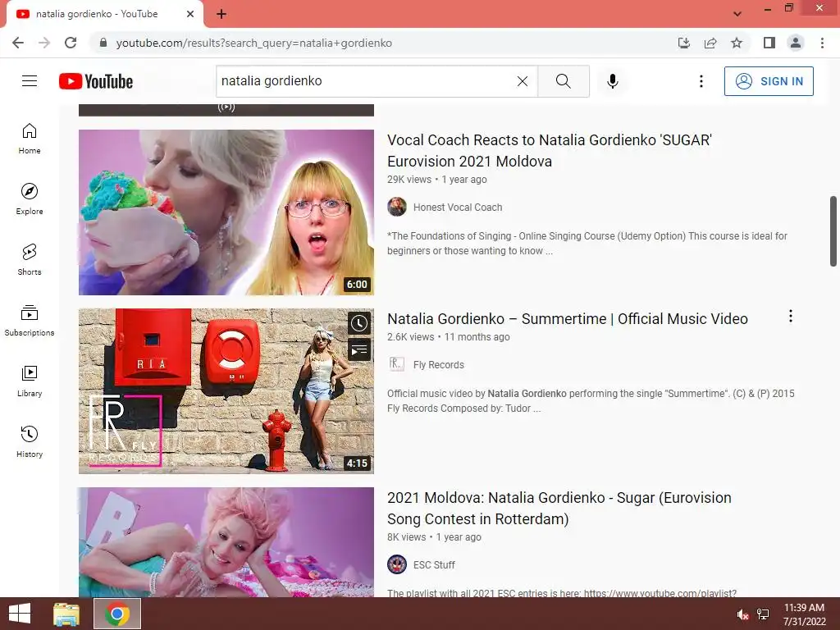Open the Honest Vocal Coach channel

point(458,208)
